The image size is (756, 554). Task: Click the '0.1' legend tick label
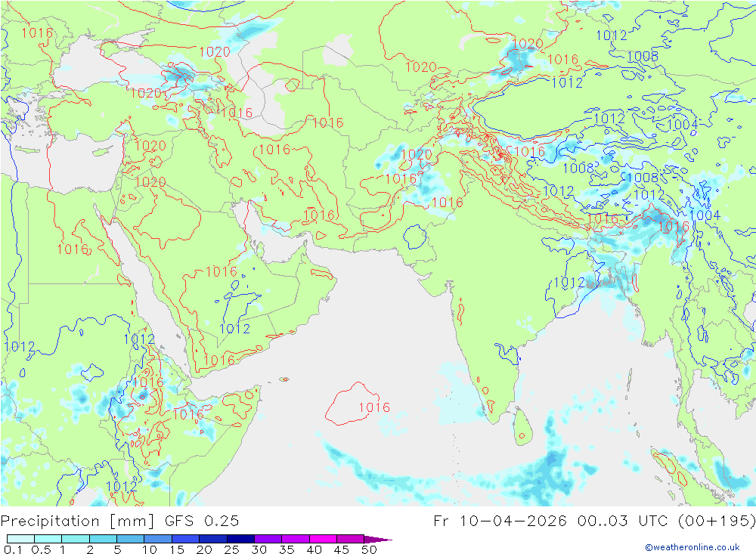pos(13,549)
